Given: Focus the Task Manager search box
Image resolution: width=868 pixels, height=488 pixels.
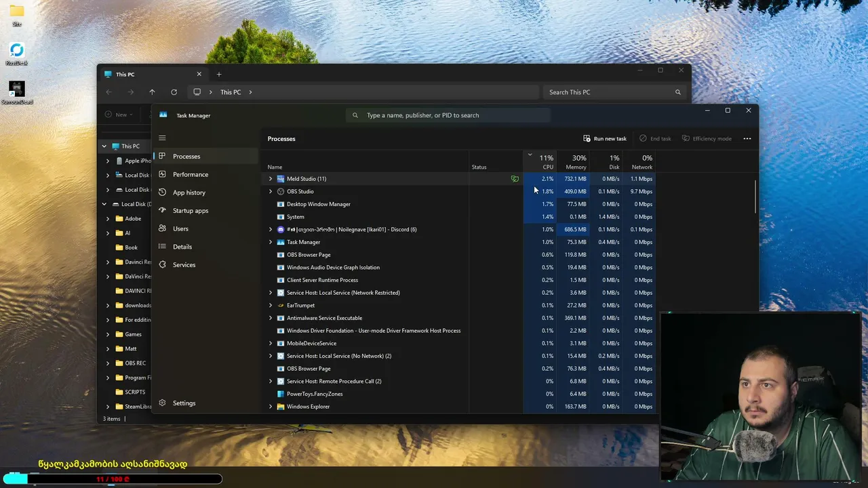Looking at the screenshot, I should (448, 115).
